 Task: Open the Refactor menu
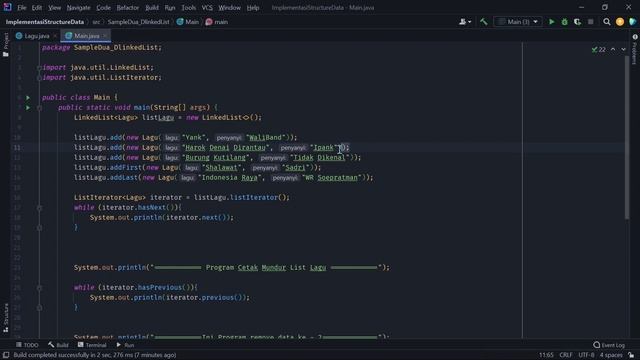(x=128, y=7)
